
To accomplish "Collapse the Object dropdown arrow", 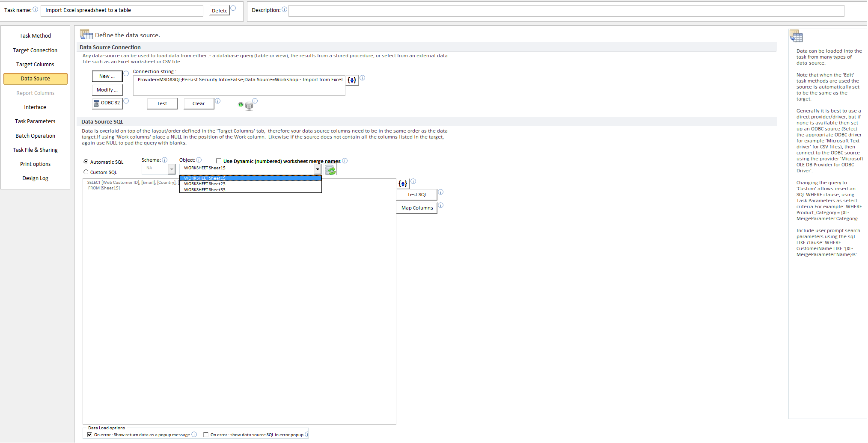I will [318, 169].
